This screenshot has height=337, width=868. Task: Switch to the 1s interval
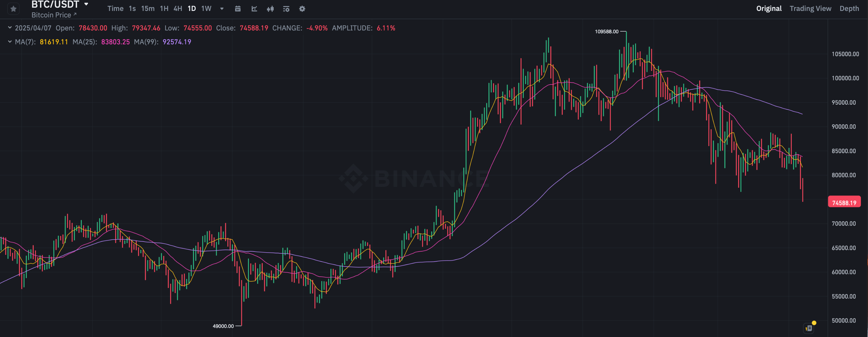tap(132, 9)
